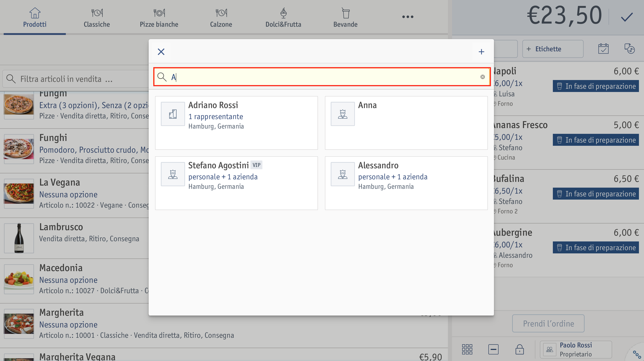644x361 pixels.
Task: Click the cup icon above Bevande
Action: tap(345, 13)
